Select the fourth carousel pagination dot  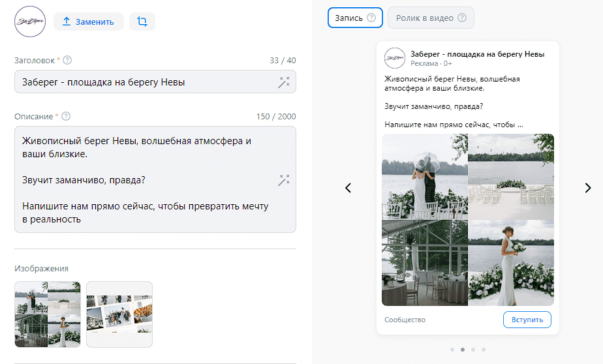point(484,350)
